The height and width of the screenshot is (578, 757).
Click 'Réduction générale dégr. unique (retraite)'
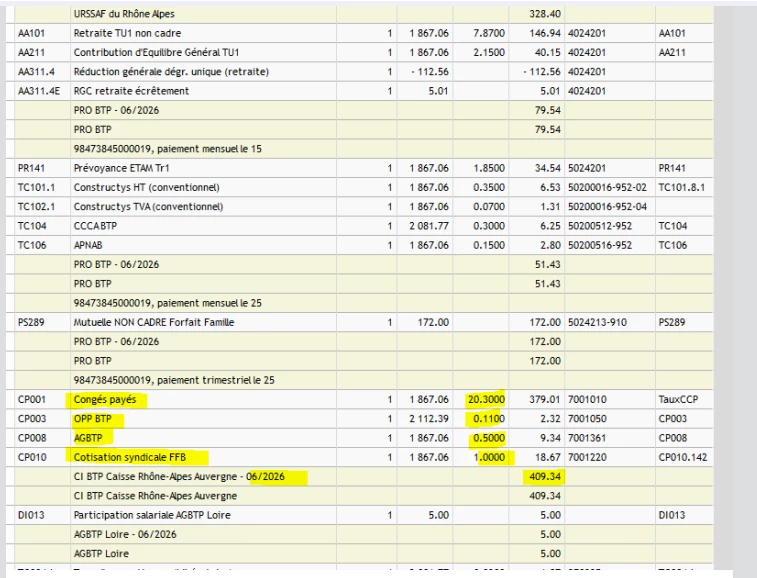[171, 72]
